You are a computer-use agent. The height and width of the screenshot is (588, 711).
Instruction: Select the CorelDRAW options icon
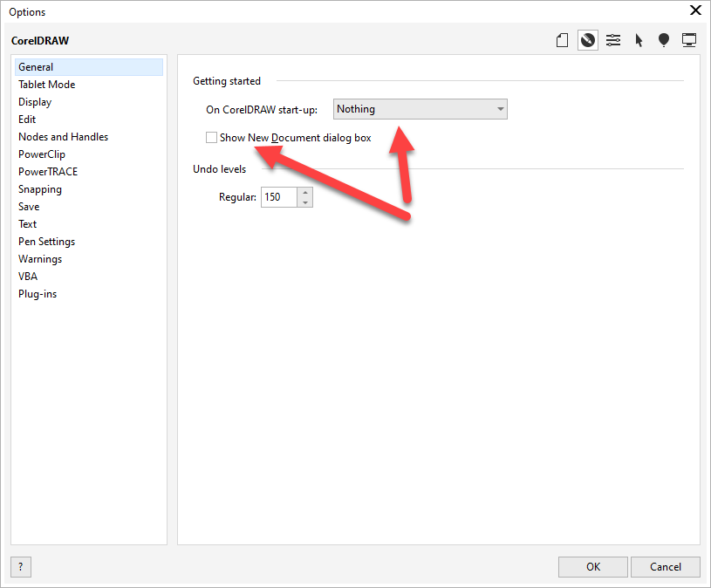588,40
